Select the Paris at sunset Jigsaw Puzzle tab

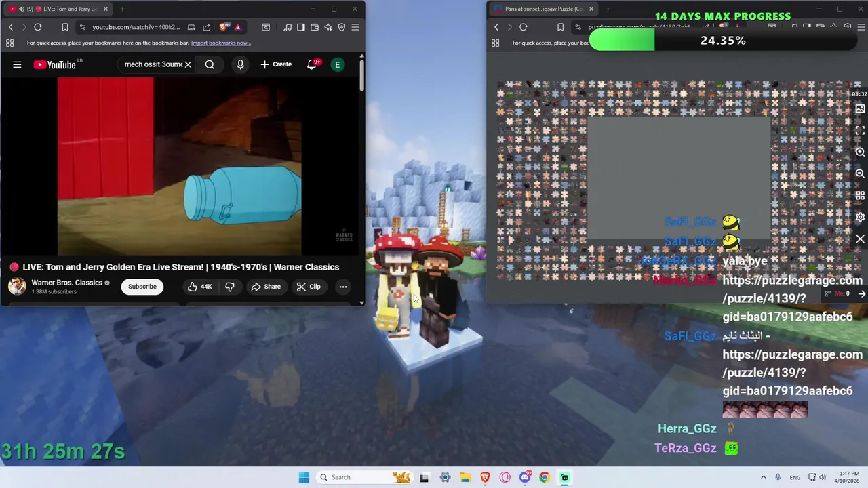544,9
